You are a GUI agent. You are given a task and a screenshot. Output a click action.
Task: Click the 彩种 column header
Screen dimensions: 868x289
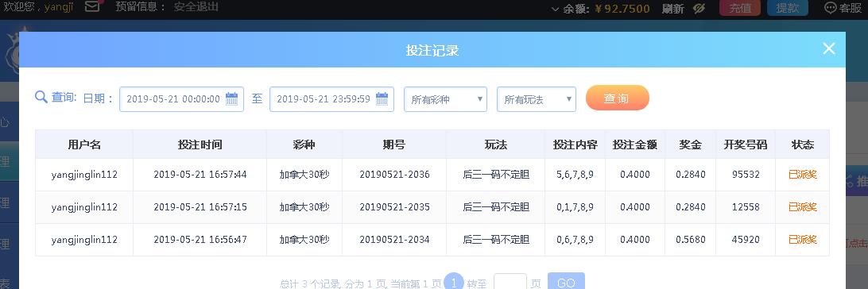304,144
